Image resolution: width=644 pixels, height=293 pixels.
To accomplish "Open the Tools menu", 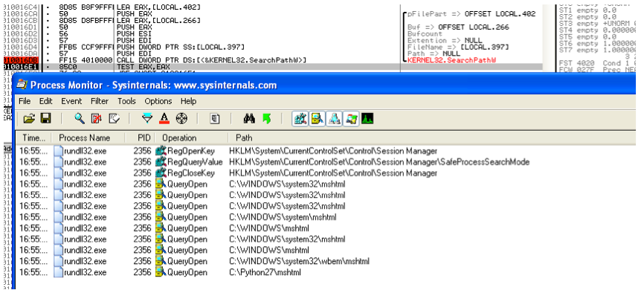I will [x=126, y=101].
